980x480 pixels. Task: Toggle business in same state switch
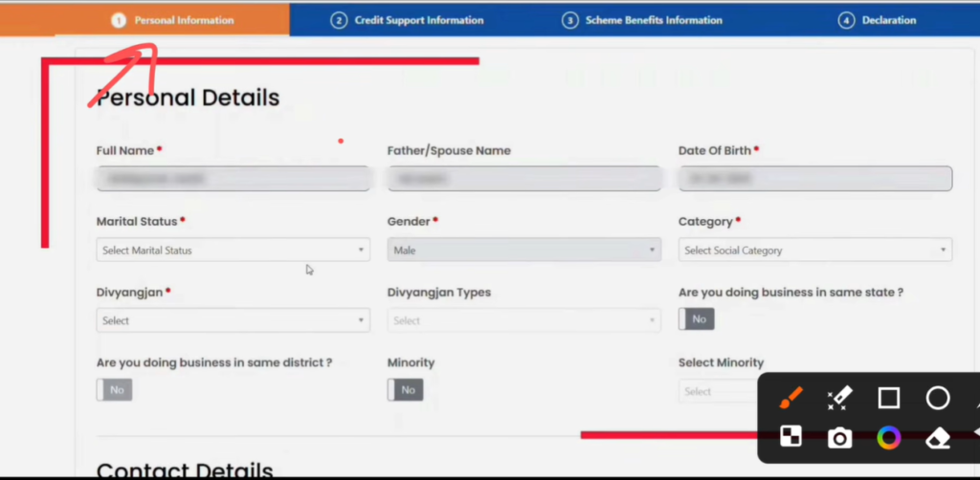697,319
